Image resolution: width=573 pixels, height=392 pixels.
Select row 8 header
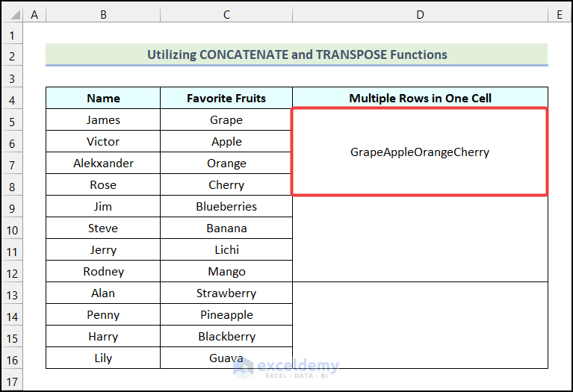tap(12, 185)
